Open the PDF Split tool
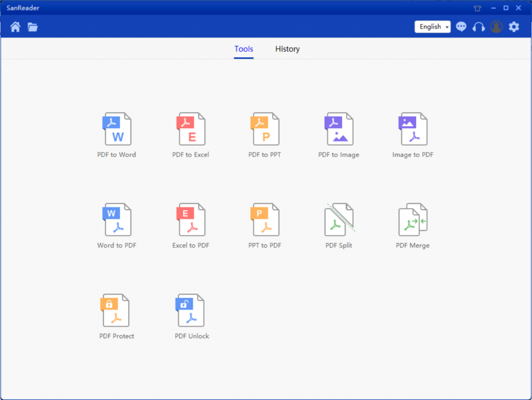Viewport: 532px width, 400px height. pyautogui.click(x=339, y=219)
